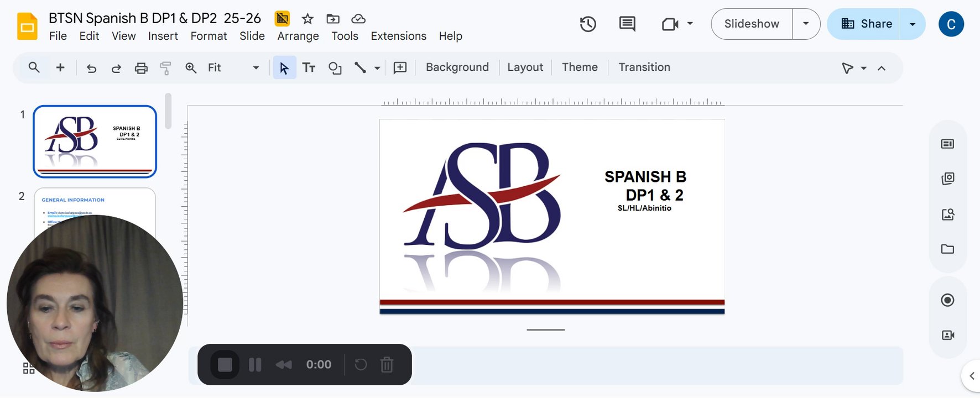Expand the zoom Fit dropdown
The height and width of the screenshot is (398, 980).
pos(256,68)
